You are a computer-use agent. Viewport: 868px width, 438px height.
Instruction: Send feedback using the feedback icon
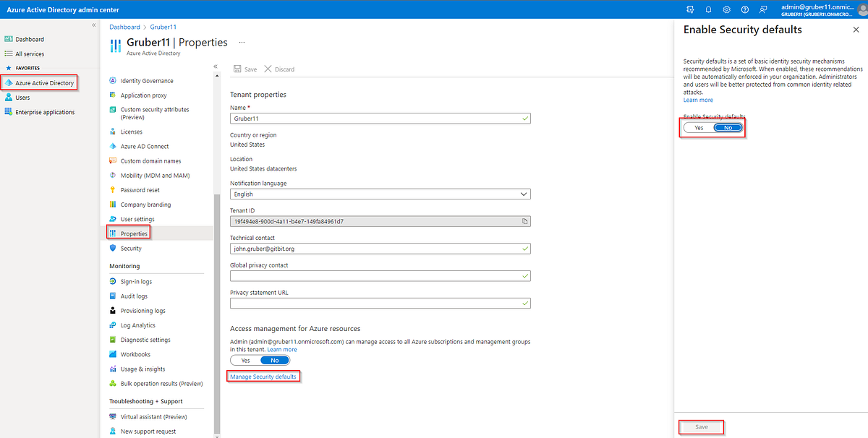click(x=762, y=9)
